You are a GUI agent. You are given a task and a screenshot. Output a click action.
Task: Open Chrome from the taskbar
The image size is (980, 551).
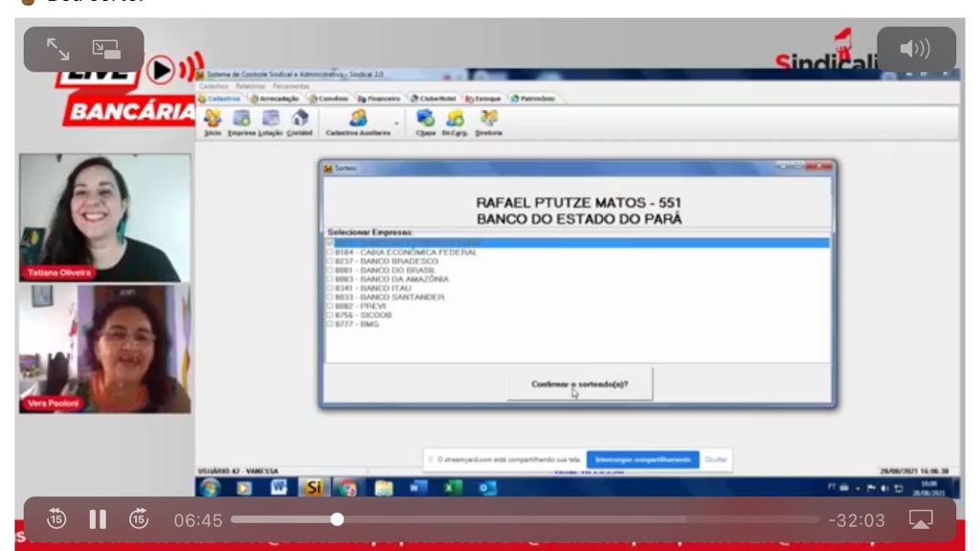(347, 487)
